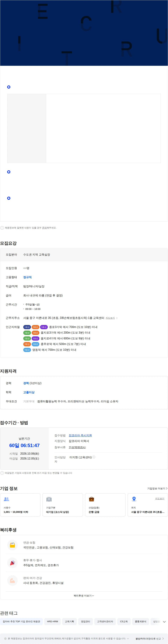
Task: Click 불법/허위/과장/오류 신고 link
Action: 150,639
